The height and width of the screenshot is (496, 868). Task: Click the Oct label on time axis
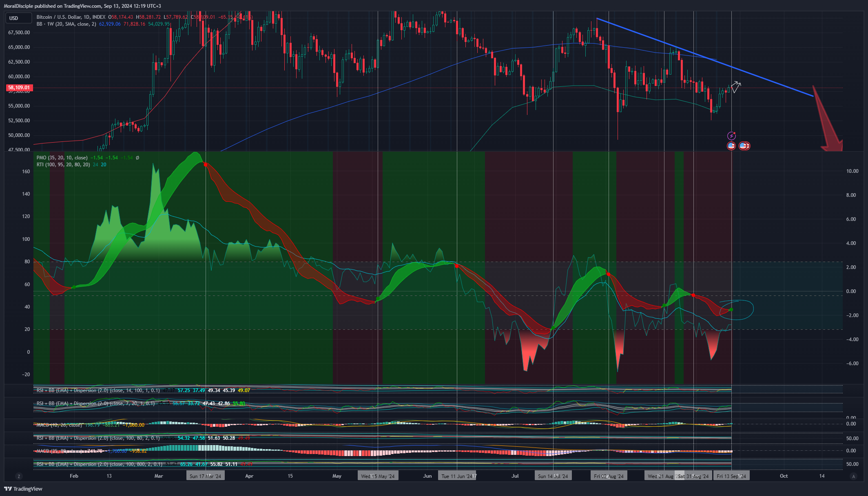[784, 476]
